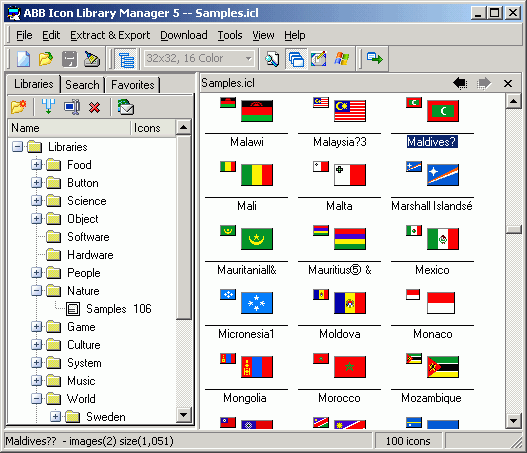Toggle the library tree panel button
The width and height of the screenshot is (527, 453).
click(x=126, y=59)
